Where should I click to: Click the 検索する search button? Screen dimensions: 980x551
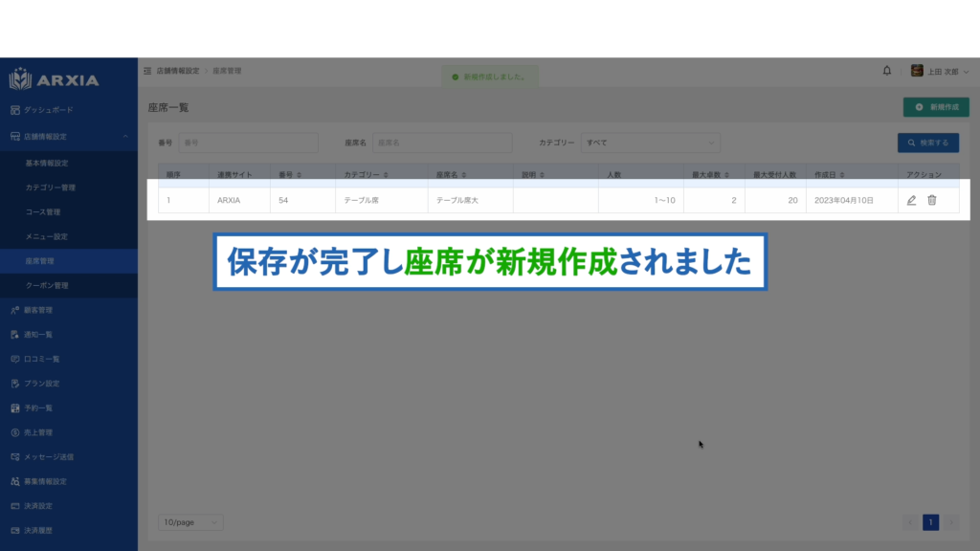(x=927, y=143)
